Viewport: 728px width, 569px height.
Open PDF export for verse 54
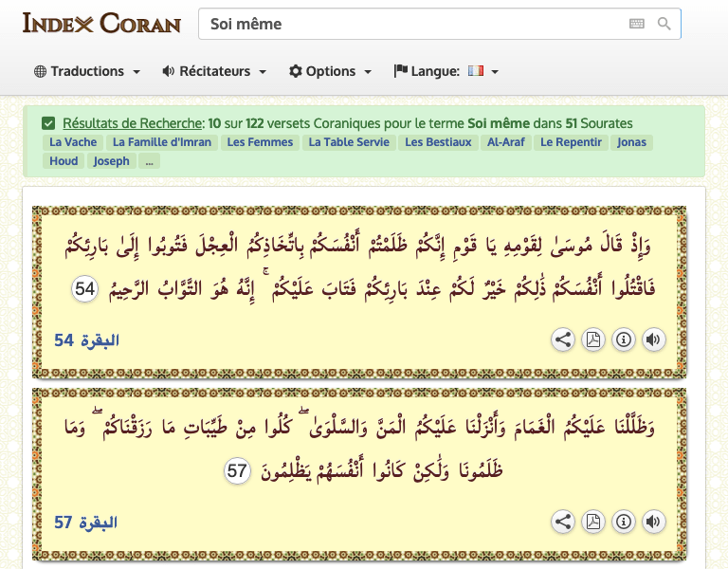[592, 340]
